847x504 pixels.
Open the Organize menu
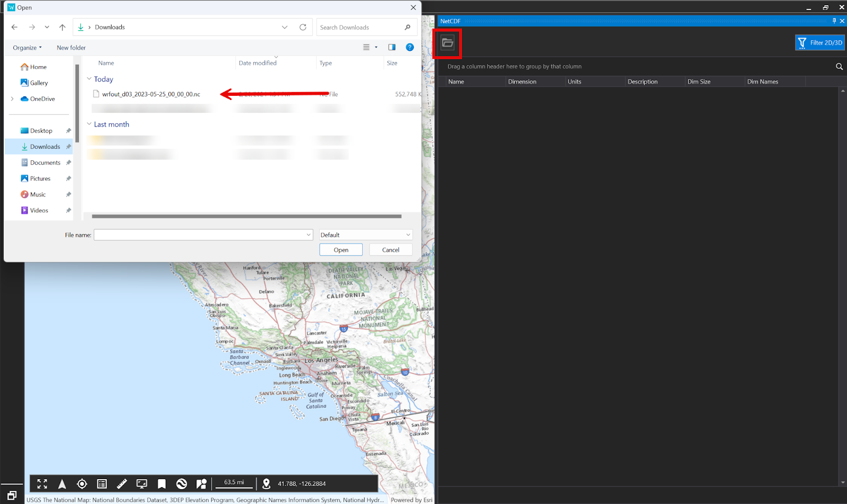click(27, 48)
